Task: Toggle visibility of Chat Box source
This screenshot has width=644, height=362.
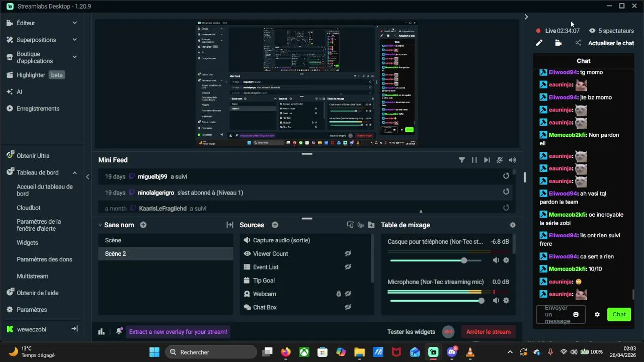Action: (x=348, y=307)
